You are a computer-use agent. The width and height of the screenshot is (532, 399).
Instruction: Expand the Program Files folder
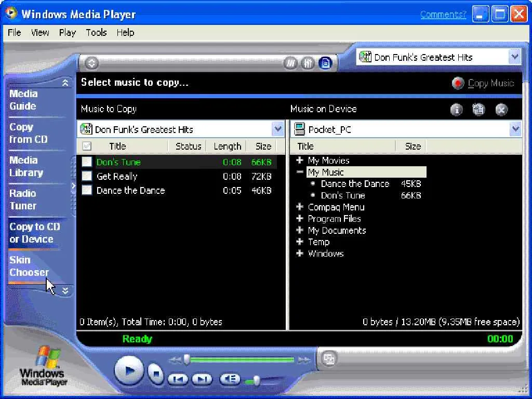point(300,219)
